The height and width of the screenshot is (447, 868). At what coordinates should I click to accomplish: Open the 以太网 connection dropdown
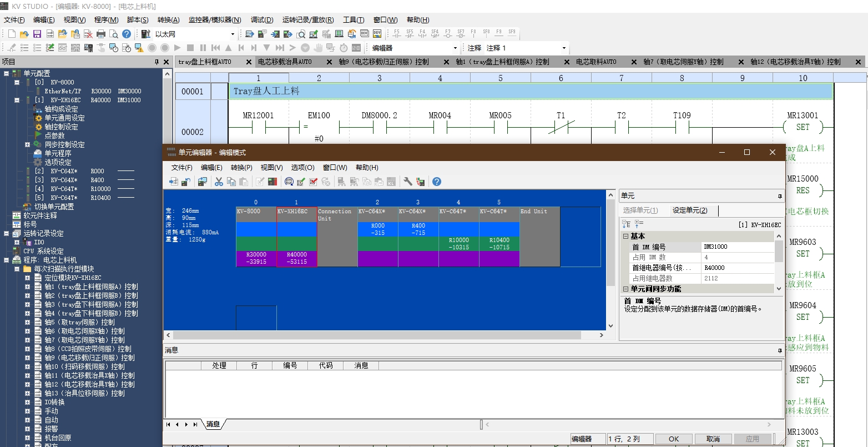(x=233, y=34)
